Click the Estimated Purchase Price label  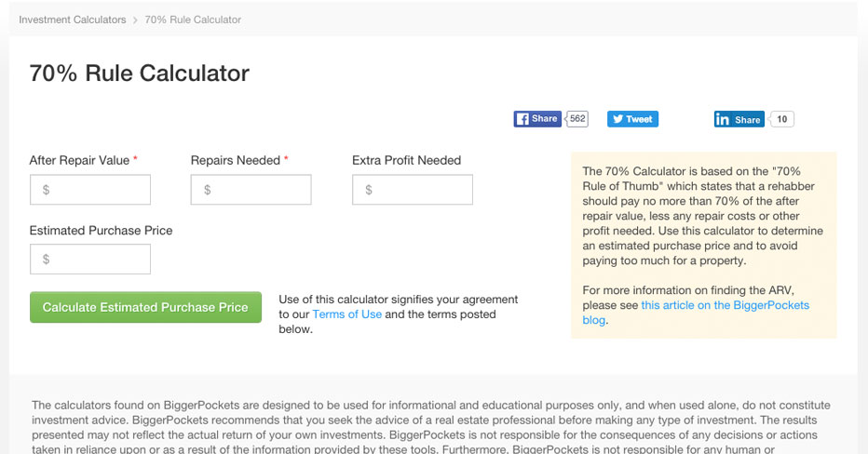point(101,230)
